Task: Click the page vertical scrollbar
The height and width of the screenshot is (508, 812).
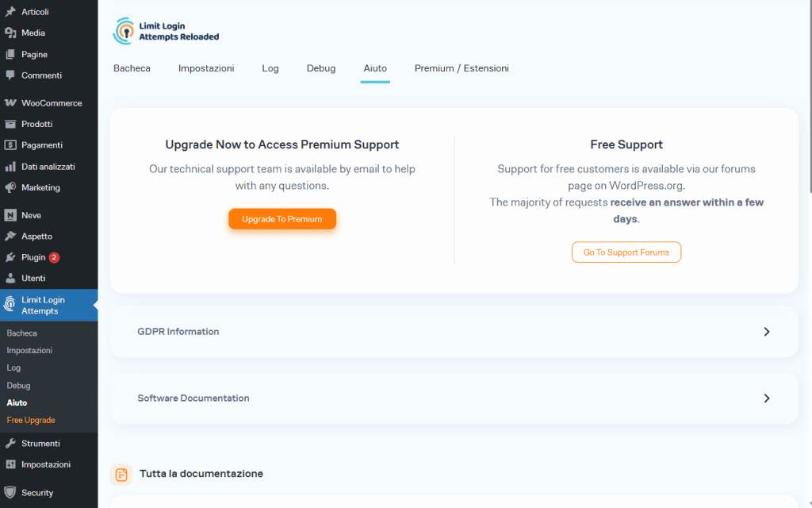Action: (x=809, y=95)
